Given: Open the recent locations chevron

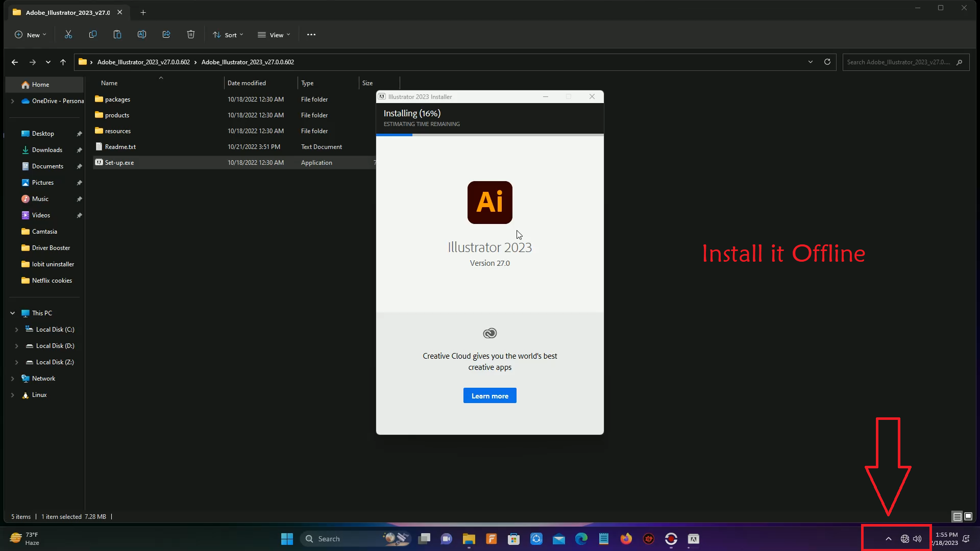Looking at the screenshot, I should [x=48, y=62].
